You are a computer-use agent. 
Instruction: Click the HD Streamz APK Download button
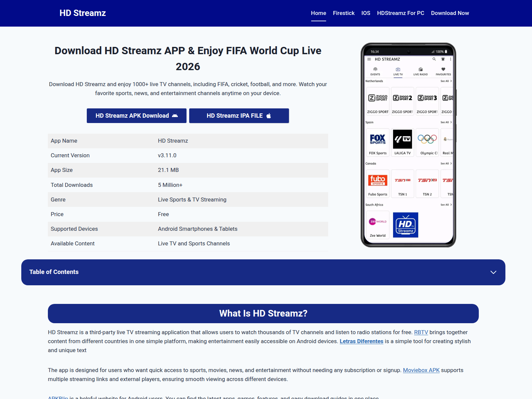click(x=137, y=116)
